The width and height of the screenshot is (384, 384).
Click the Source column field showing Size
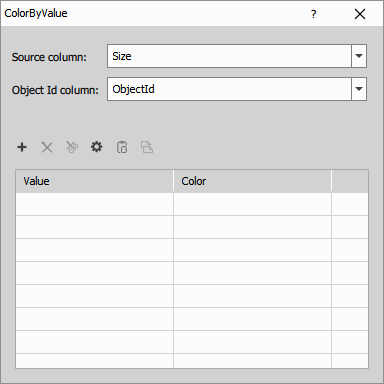click(x=229, y=56)
